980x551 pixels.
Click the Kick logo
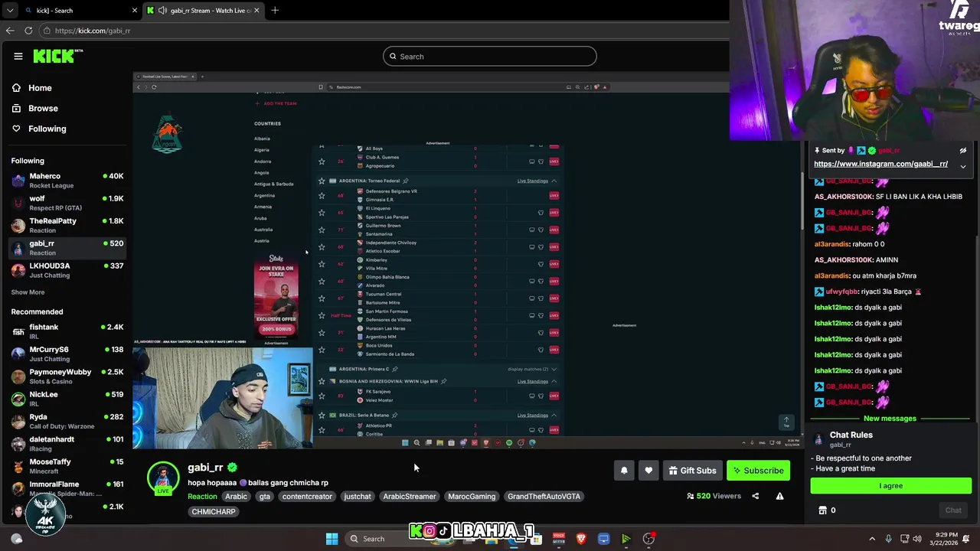[x=57, y=56]
